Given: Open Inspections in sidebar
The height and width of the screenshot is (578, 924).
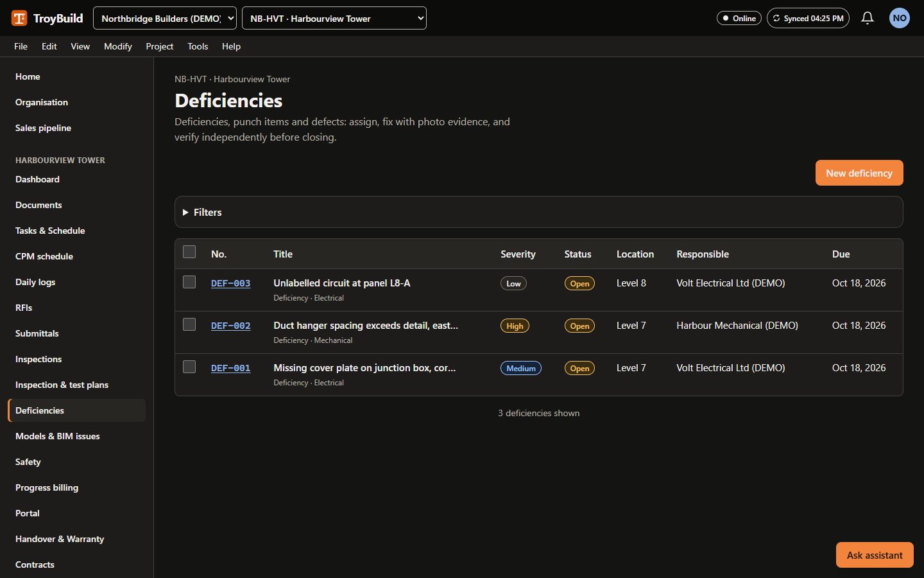Looking at the screenshot, I should click(77, 359).
